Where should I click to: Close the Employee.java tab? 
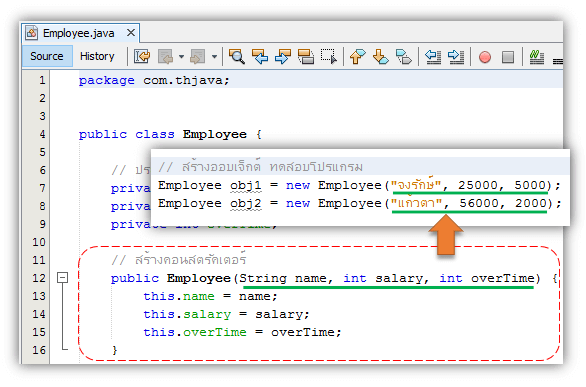[131, 33]
